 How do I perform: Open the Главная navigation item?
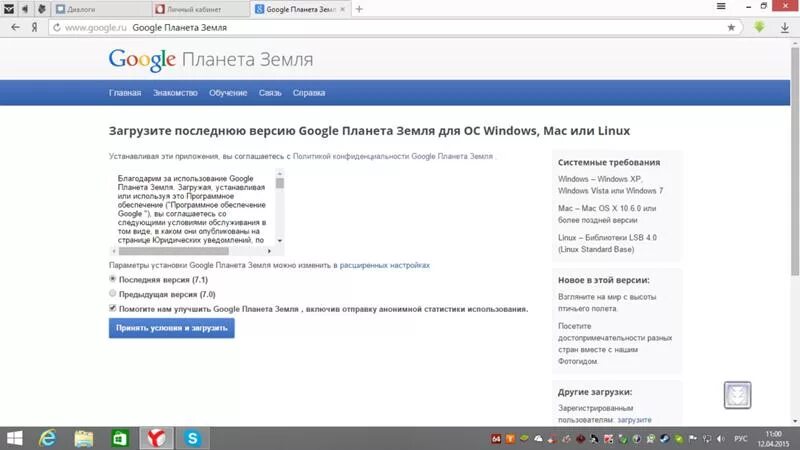click(124, 93)
